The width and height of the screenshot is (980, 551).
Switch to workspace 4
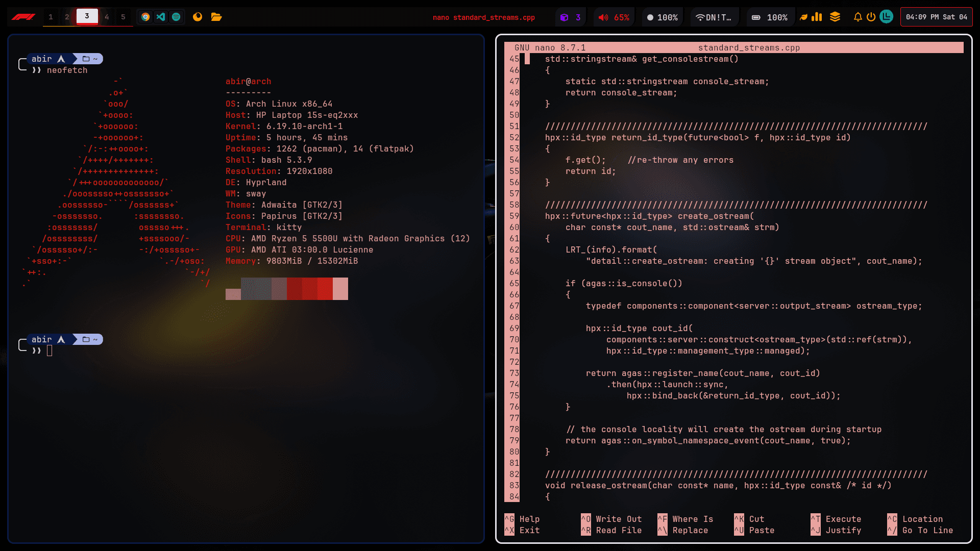pyautogui.click(x=107, y=17)
